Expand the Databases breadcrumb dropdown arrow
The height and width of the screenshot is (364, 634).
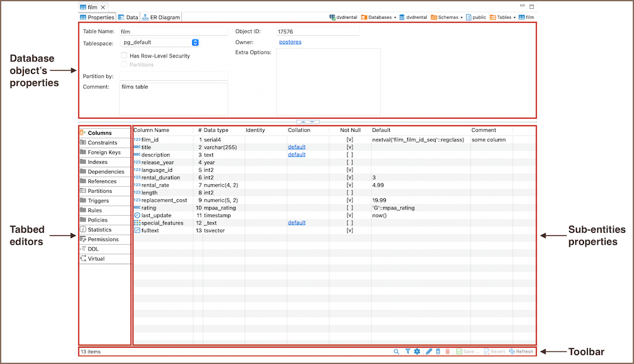point(395,18)
